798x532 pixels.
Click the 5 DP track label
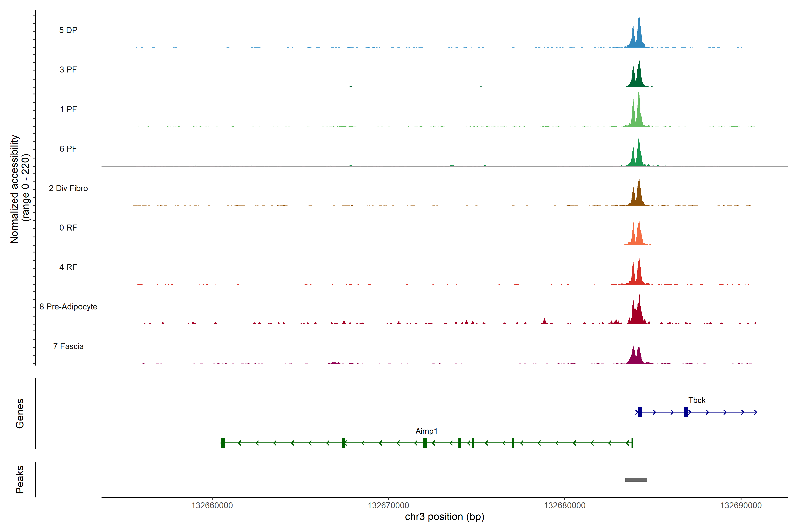pos(68,30)
